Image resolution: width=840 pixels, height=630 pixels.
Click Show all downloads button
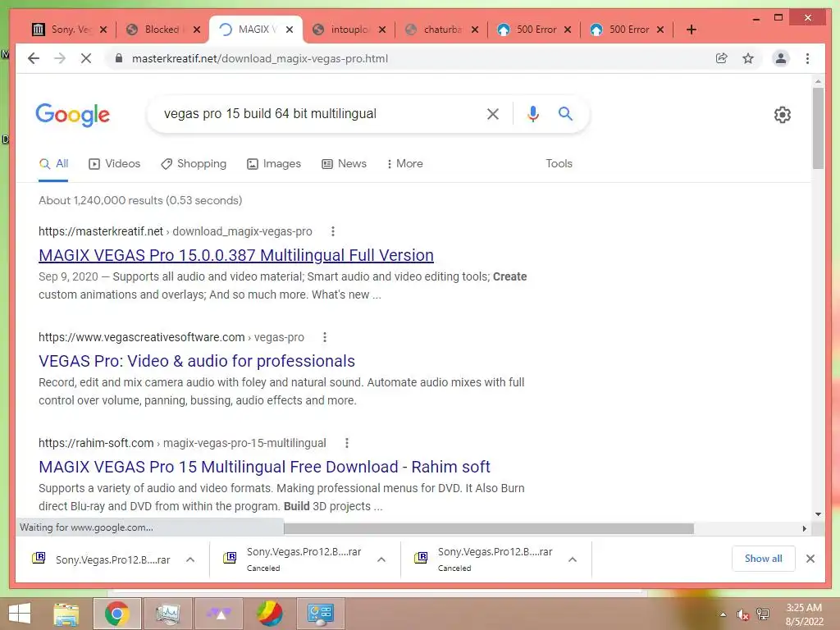(763, 558)
